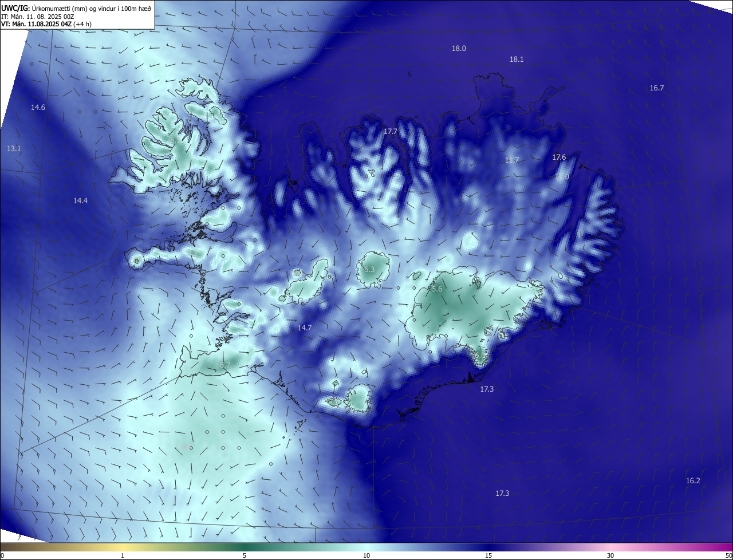Click the 5.6 value label
Screen dimensions: 733x560
(437, 290)
